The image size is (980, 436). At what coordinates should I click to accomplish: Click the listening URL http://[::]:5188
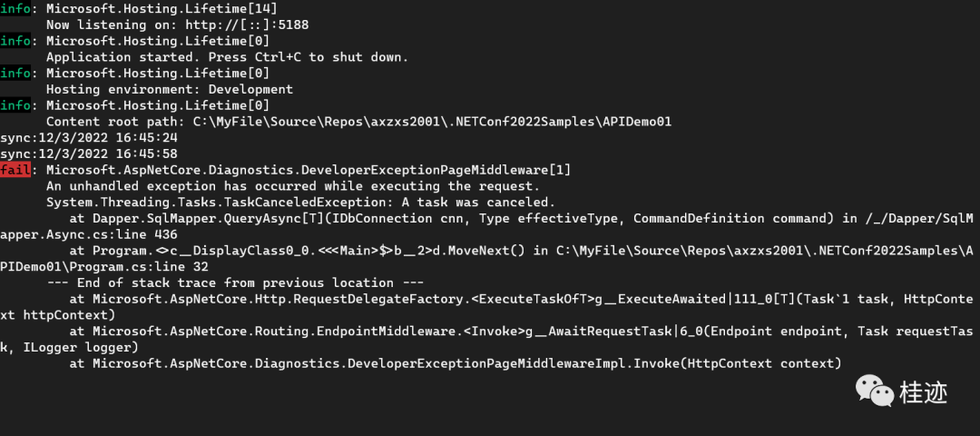click(247, 25)
